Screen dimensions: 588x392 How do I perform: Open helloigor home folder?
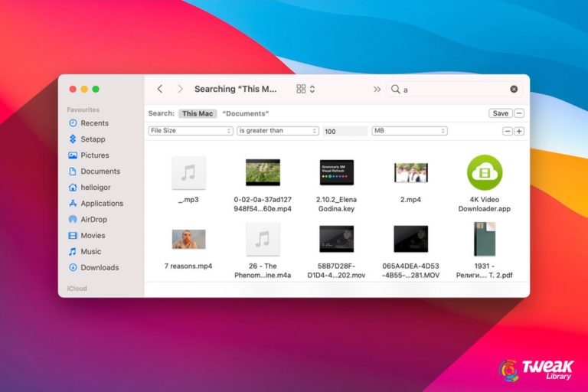click(90, 187)
